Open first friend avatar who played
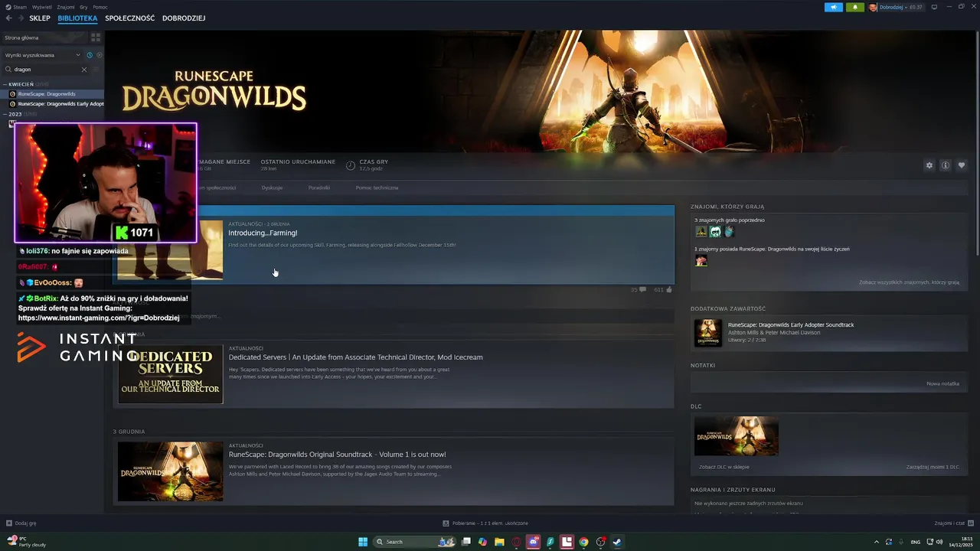 701,231
